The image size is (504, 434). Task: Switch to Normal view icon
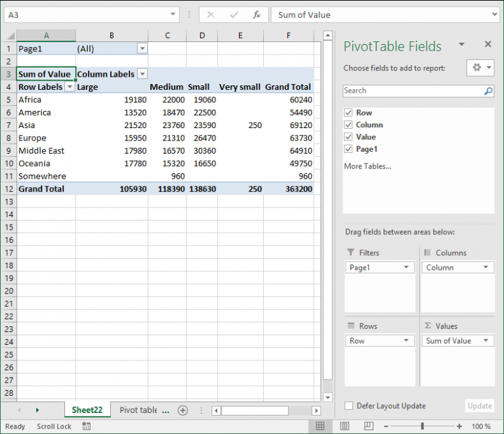[x=320, y=426]
